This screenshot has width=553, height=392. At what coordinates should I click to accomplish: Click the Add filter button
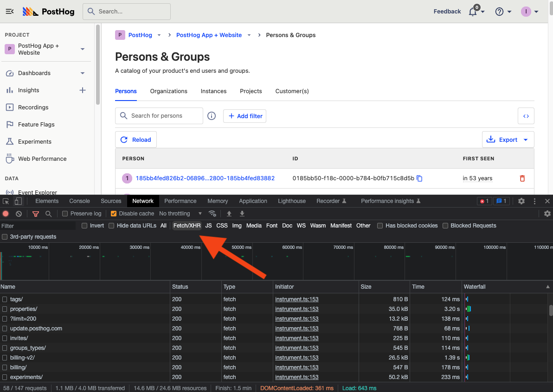244,116
